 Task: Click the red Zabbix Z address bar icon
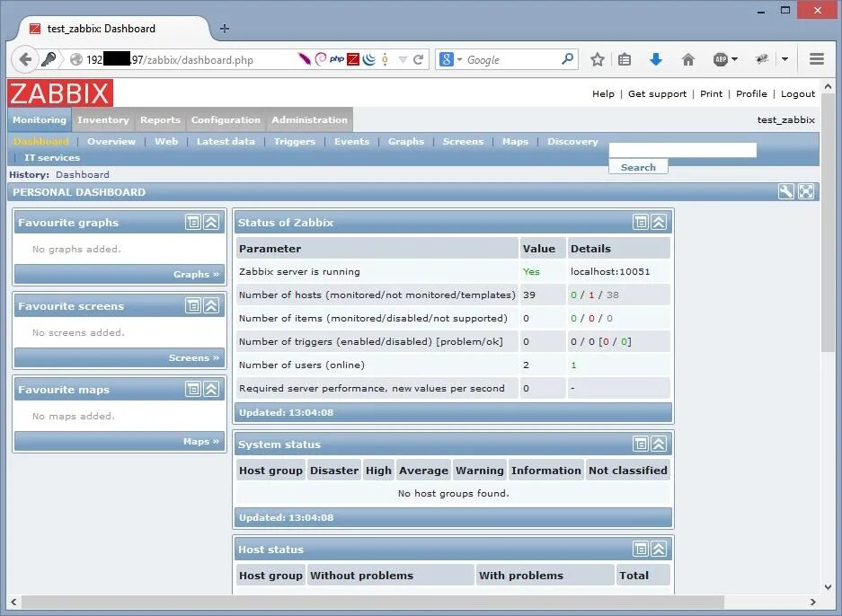point(353,59)
